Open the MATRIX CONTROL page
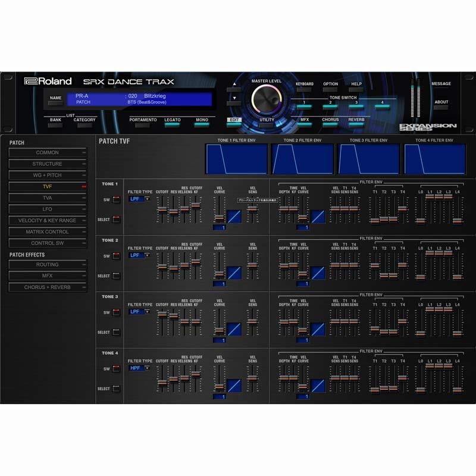Screen dimensions: 476x476 click(x=48, y=232)
